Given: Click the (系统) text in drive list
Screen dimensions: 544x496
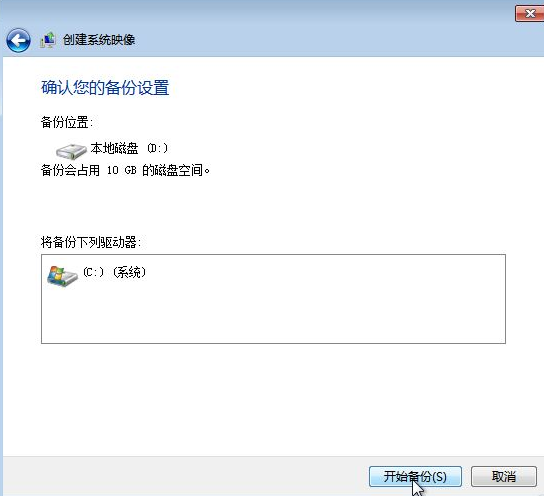Looking at the screenshot, I should click(130, 272).
